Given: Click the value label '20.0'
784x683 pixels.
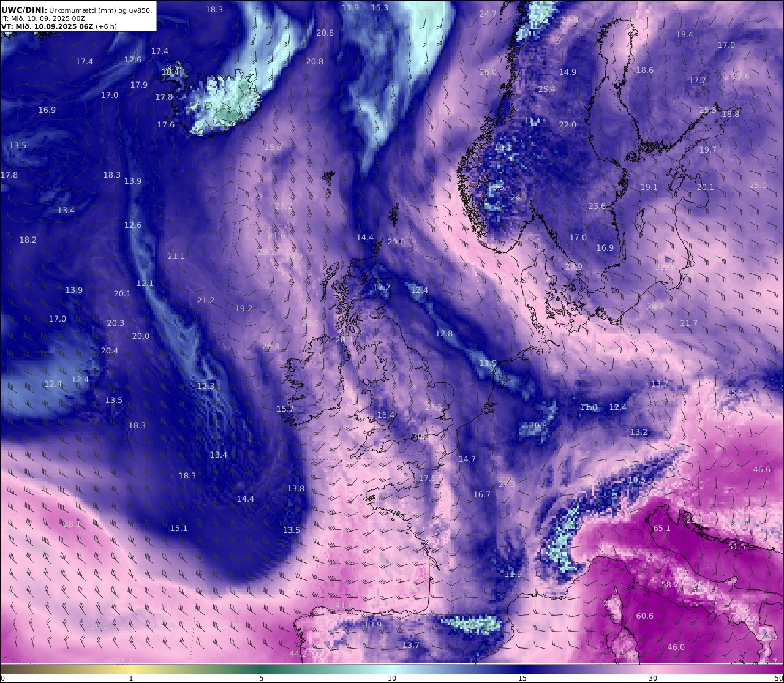Looking at the screenshot, I should [141, 336].
